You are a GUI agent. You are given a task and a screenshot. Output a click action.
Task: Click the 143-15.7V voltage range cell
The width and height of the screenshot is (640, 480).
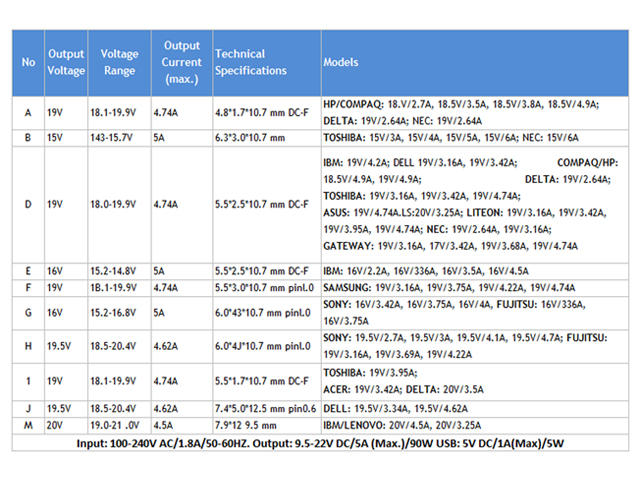pyautogui.click(x=112, y=138)
